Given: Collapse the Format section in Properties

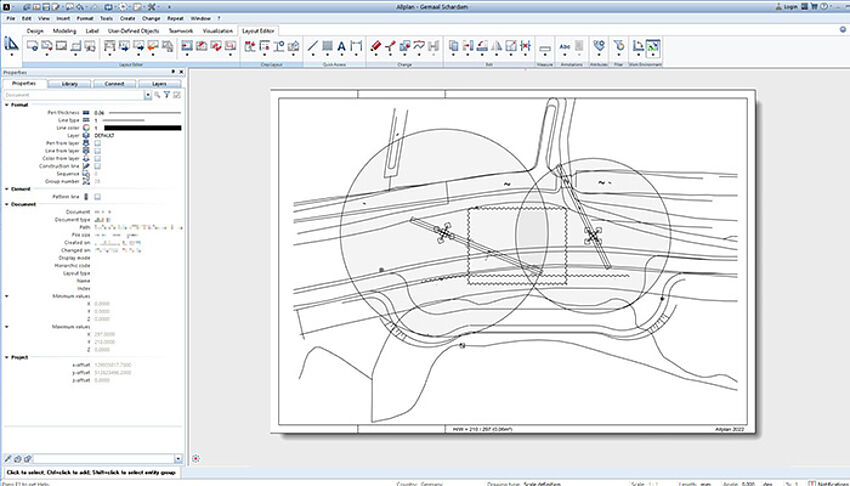Looking at the screenshot, I should click(x=6, y=104).
